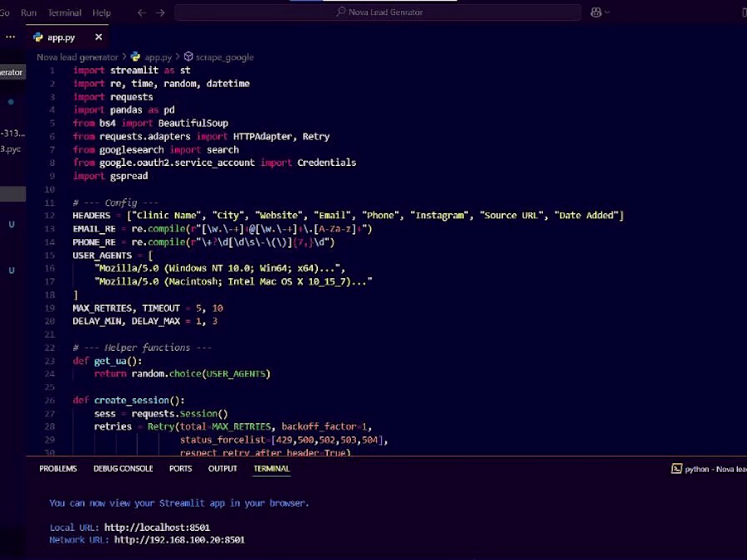Click the '# --- Config ---' comment line
The height and width of the screenshot is (560, 747).
115,203
